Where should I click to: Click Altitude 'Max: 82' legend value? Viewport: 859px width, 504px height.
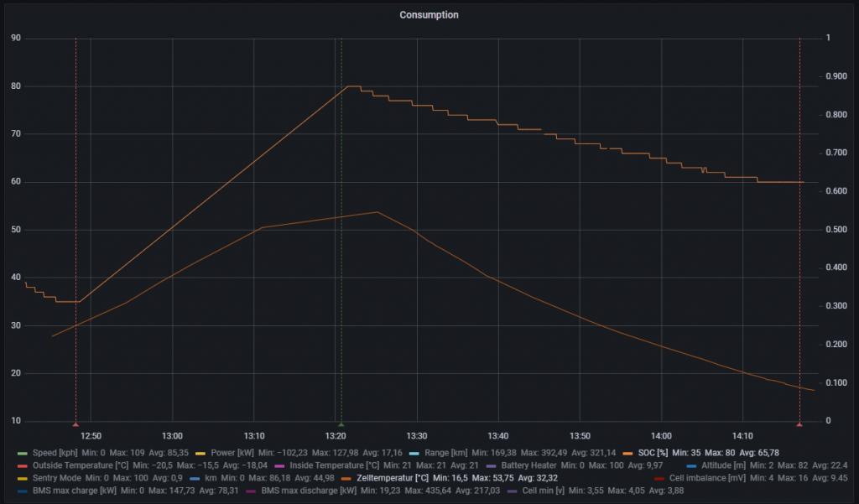[793, 465]
